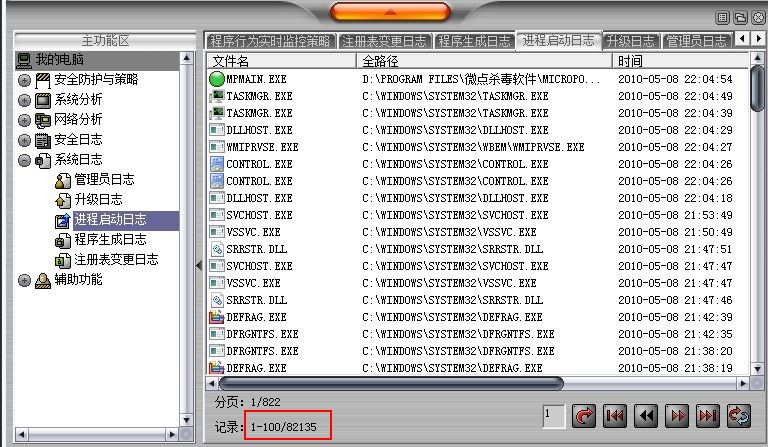Jump to the last page of records
768x447 pixels.
(708, 416)
